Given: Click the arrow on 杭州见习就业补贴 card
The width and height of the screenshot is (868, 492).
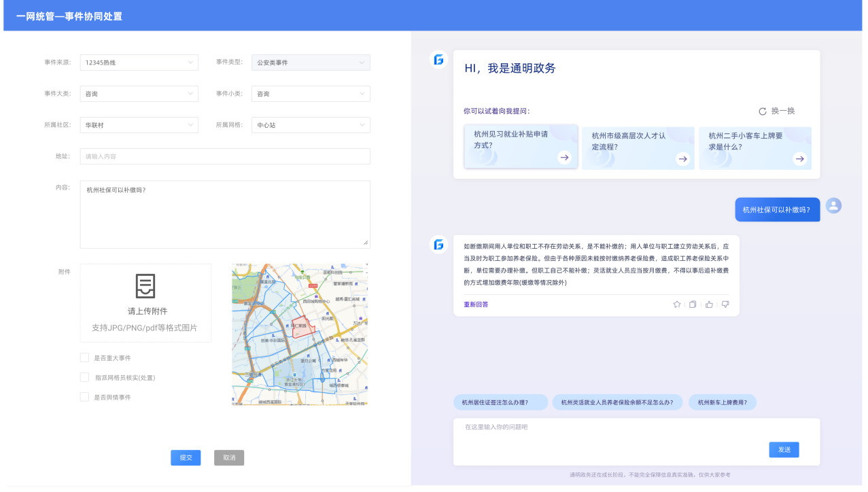Looking at the screenshot, I should (x=563, y=158).
